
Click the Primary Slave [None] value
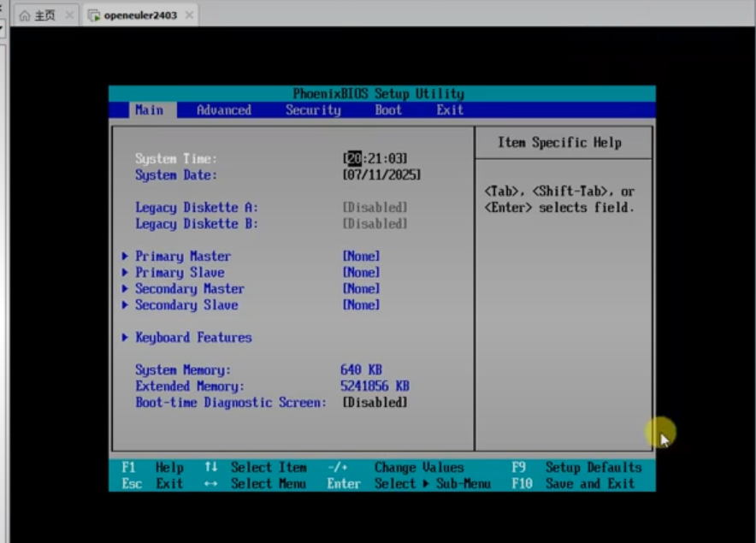point(361,273)
